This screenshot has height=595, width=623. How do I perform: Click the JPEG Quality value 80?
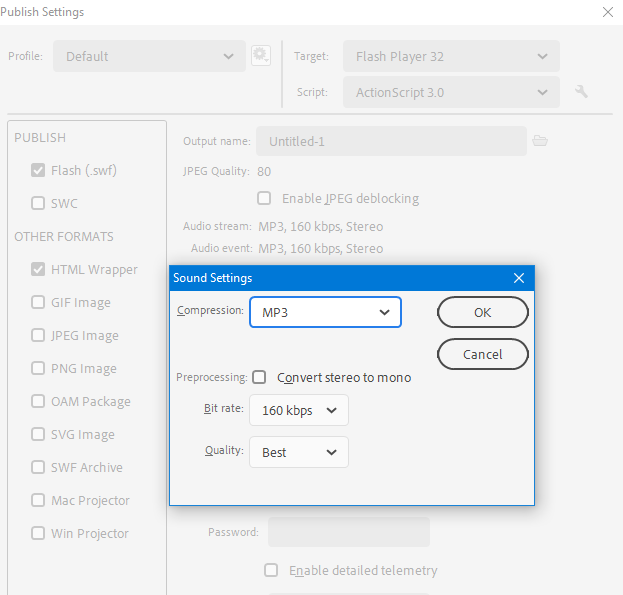tap(264, 172)
